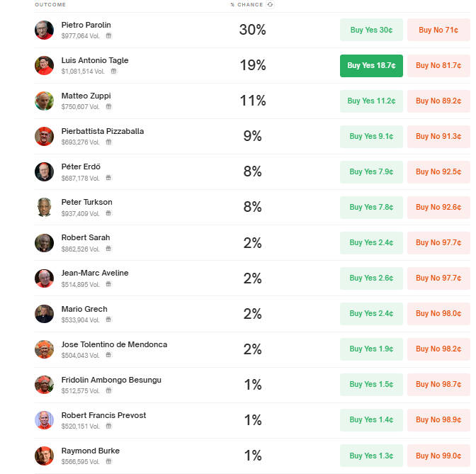The height and width of the screenshot is (474, 476).
Task: Click gift icon under Peter Turkson
Action: click(x=108, y=213)
